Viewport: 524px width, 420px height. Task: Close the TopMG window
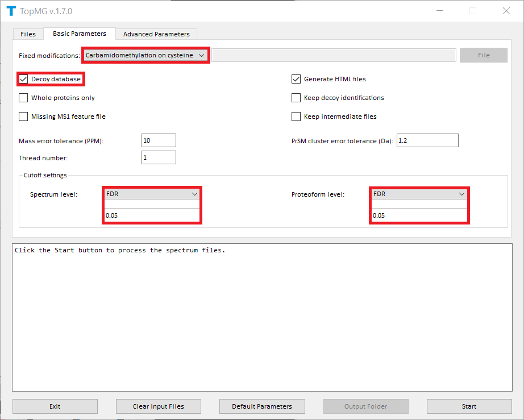[506, 11]
